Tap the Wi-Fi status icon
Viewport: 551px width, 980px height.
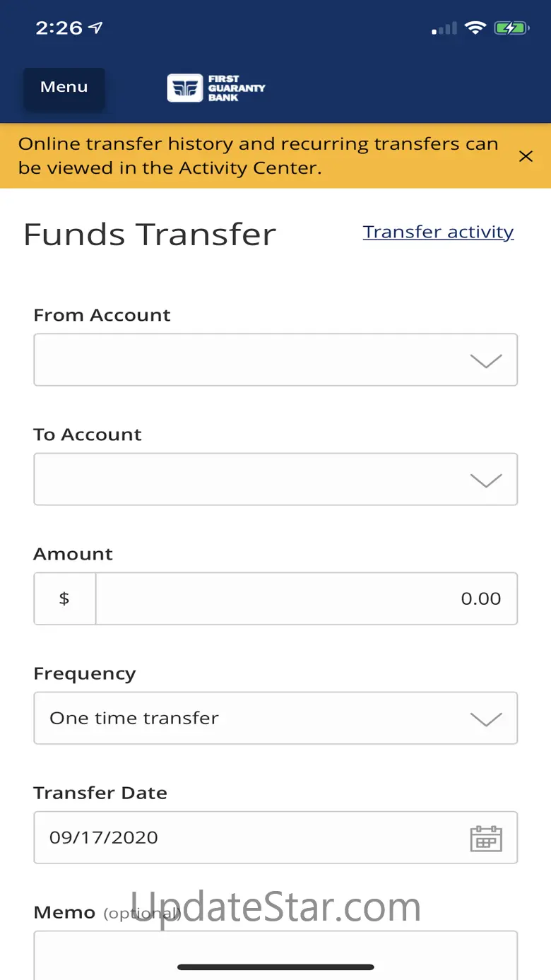tap(475, 28)
